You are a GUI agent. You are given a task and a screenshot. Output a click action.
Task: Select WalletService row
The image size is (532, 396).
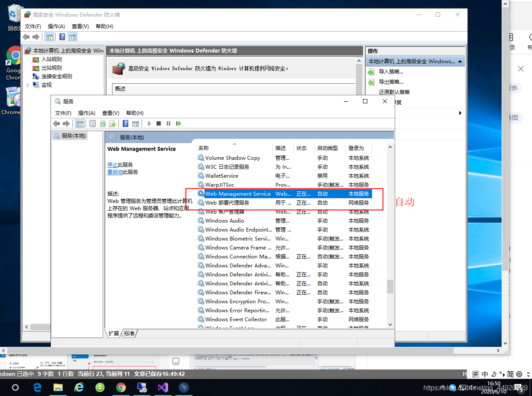point(284,176)
